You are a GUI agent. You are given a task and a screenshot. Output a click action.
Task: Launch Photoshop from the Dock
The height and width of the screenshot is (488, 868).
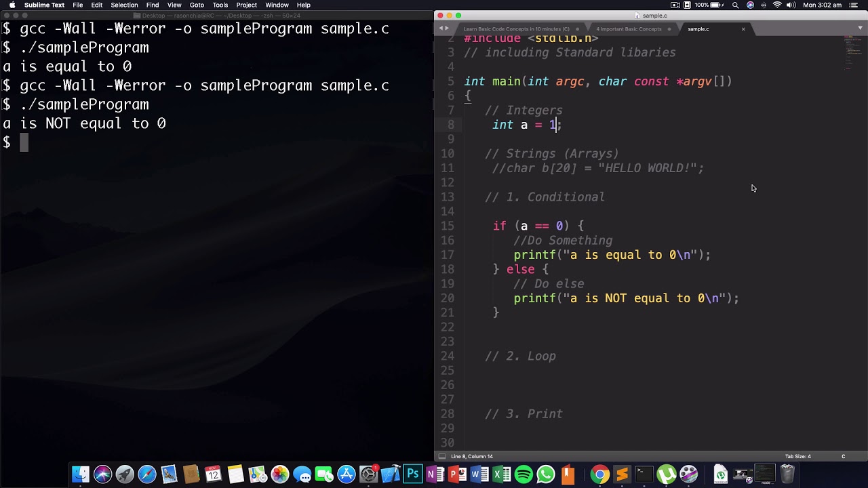coord(413,474)
